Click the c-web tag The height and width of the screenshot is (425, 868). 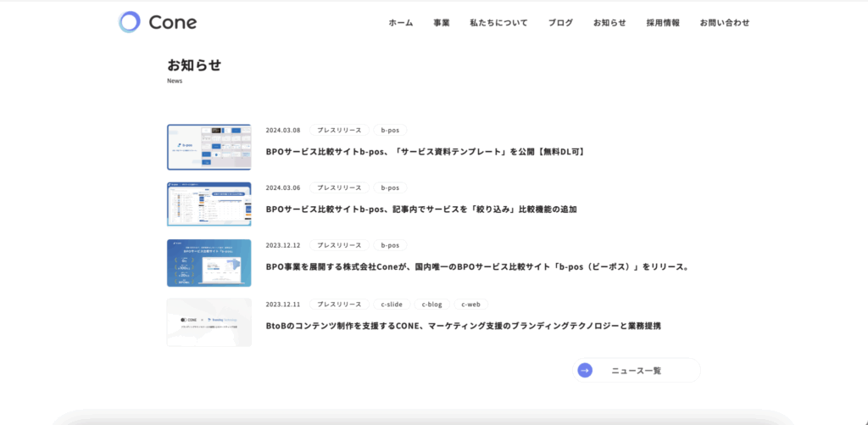tap(470, 304)
